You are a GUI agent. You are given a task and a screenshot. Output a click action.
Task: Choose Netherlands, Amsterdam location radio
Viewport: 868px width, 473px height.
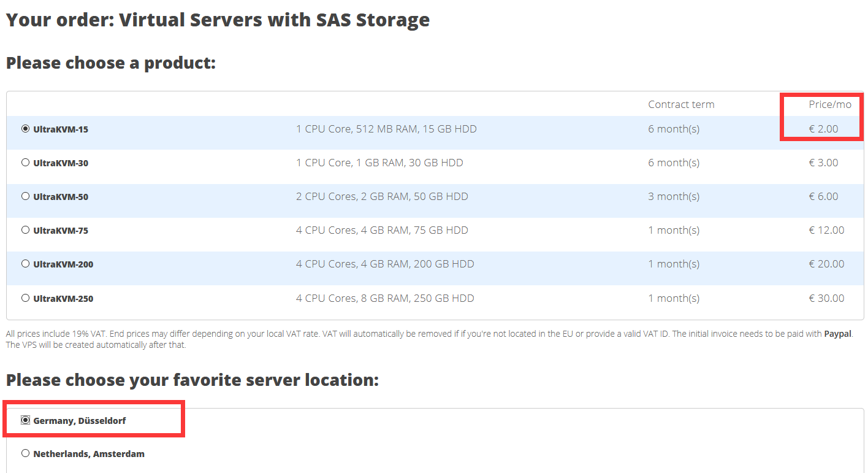(25, 453)
